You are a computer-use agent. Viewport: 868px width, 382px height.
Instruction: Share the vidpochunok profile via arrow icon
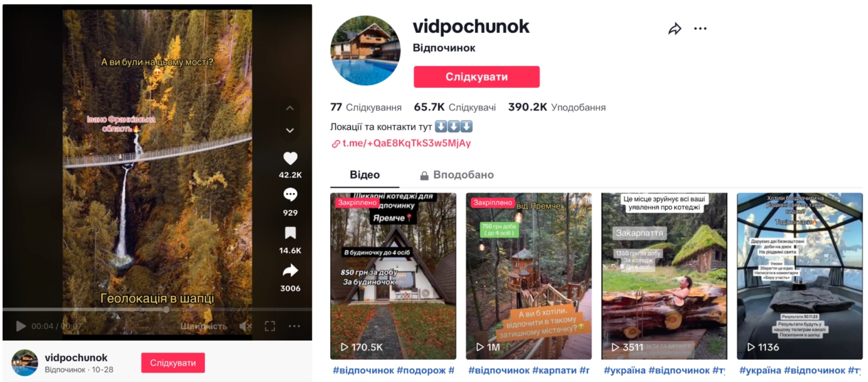(x=675, y=29)
